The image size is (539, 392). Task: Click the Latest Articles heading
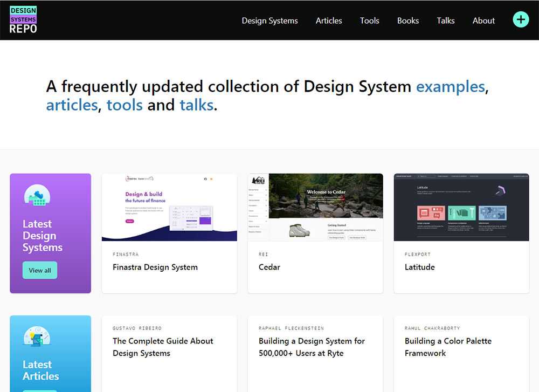[41, 370]
